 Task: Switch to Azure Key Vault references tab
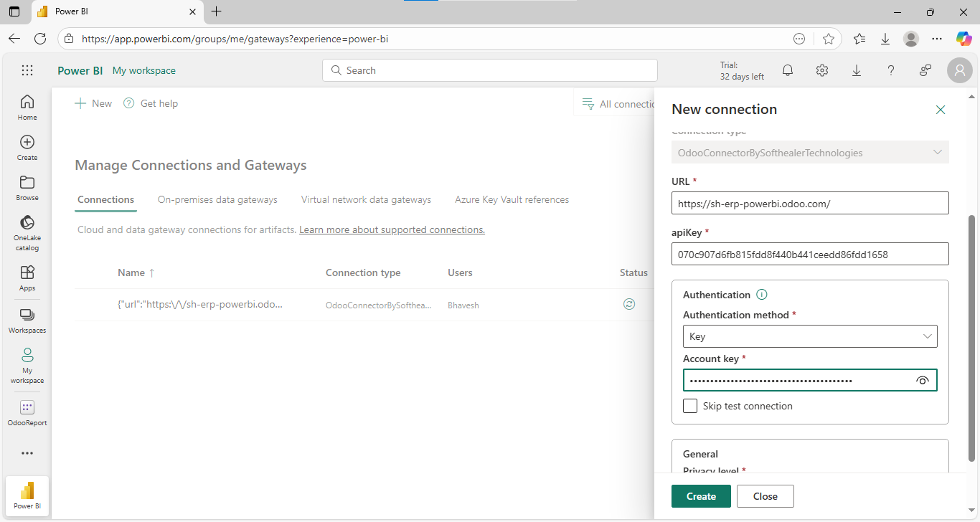tap(512, 199)
